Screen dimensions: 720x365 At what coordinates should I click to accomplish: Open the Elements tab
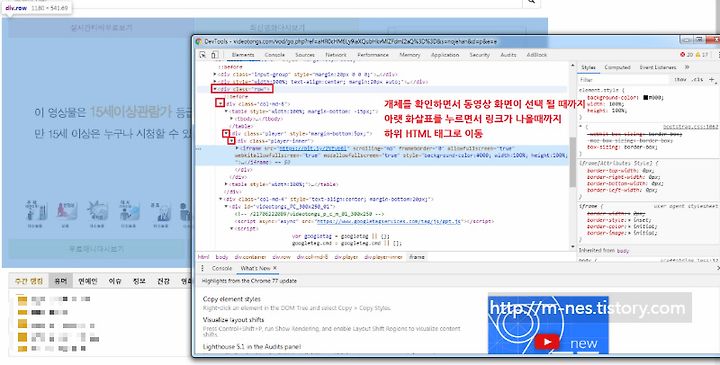(243, 55)
